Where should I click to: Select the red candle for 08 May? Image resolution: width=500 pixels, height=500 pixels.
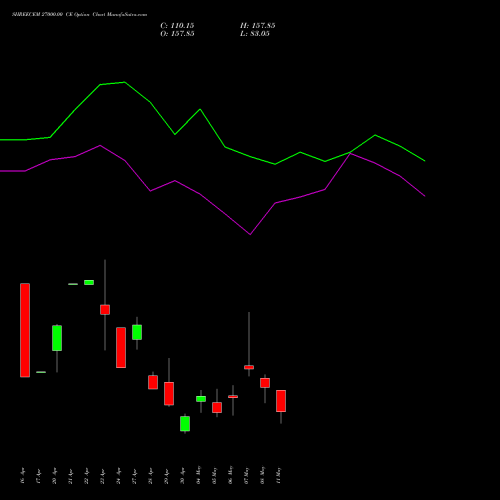(265, 383)
